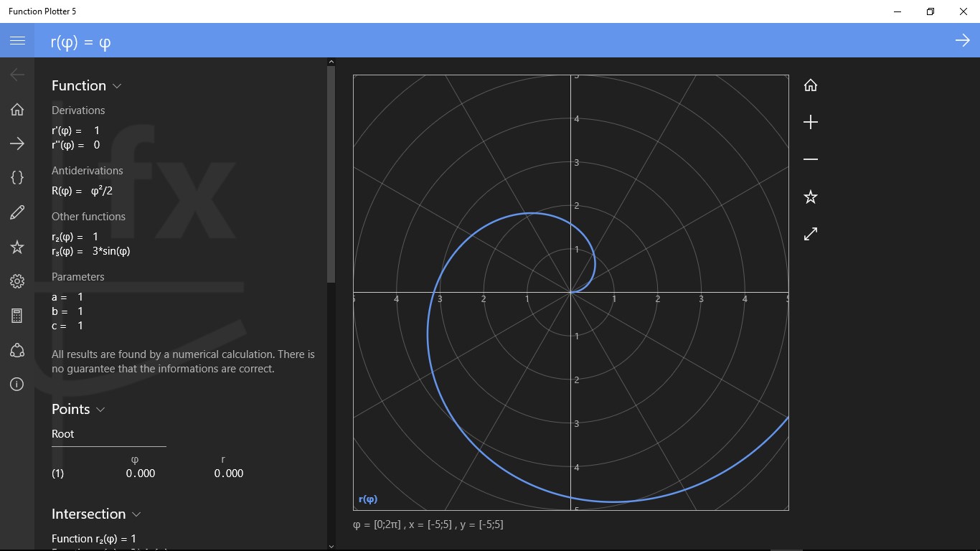Click the Parameters subheading
The height and width of the screenshot is (551, 980).
click(x=78, y=277)
